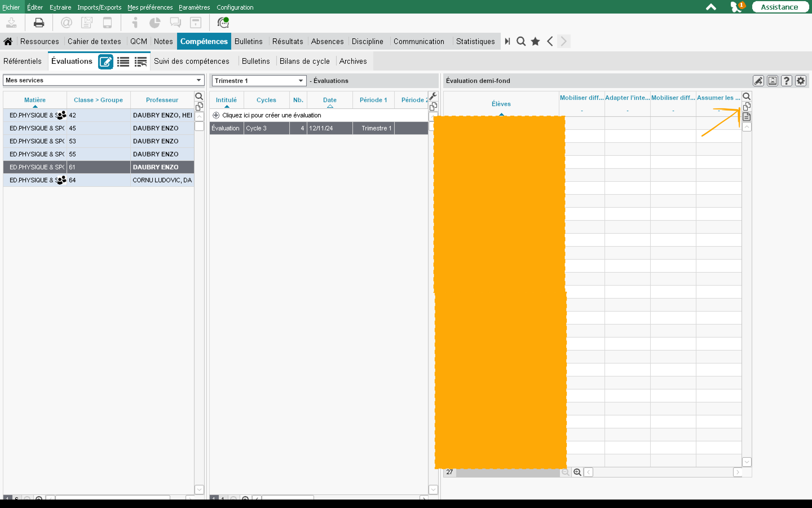The width and height of the screenshot is (812, 508).
Task: Select the class 45 service row
Action: coord(99,128)
